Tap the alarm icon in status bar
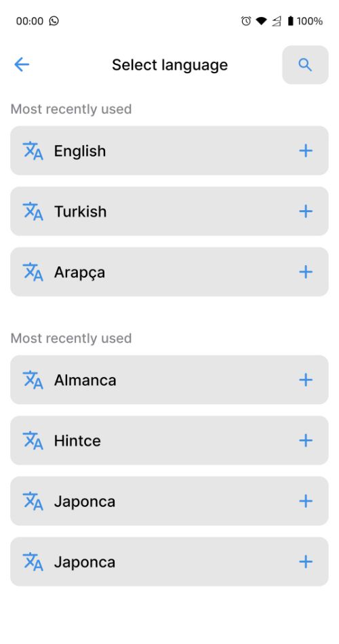 245,20
